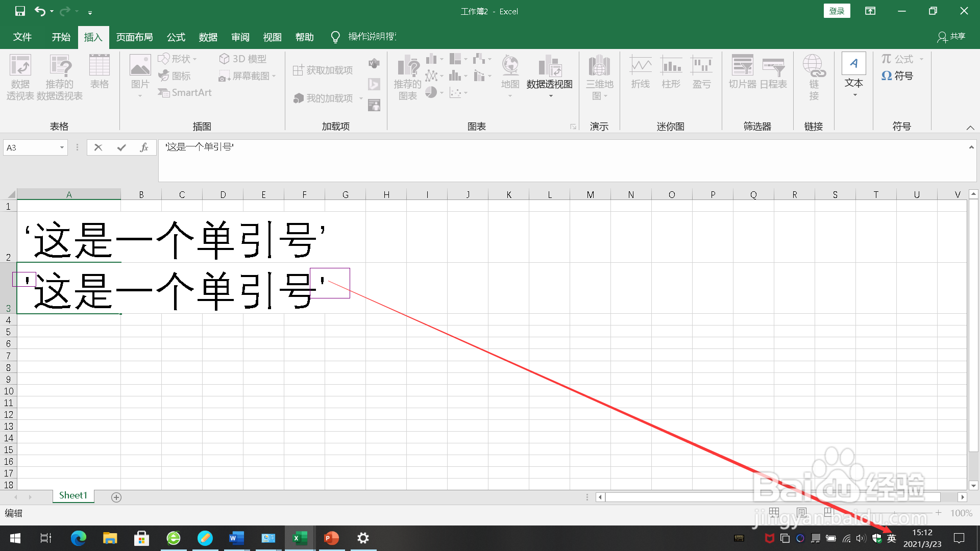Open the Text group dropdown

[854, 77]
